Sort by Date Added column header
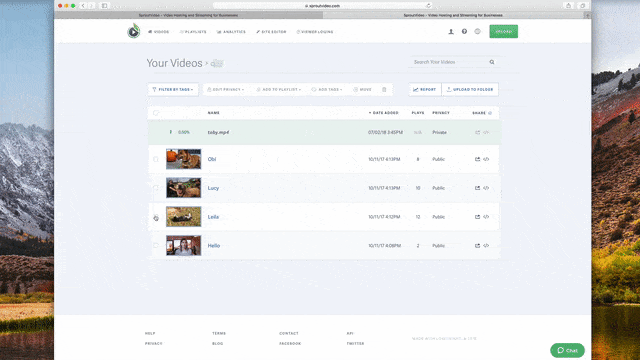 click(x=384, y=113)
